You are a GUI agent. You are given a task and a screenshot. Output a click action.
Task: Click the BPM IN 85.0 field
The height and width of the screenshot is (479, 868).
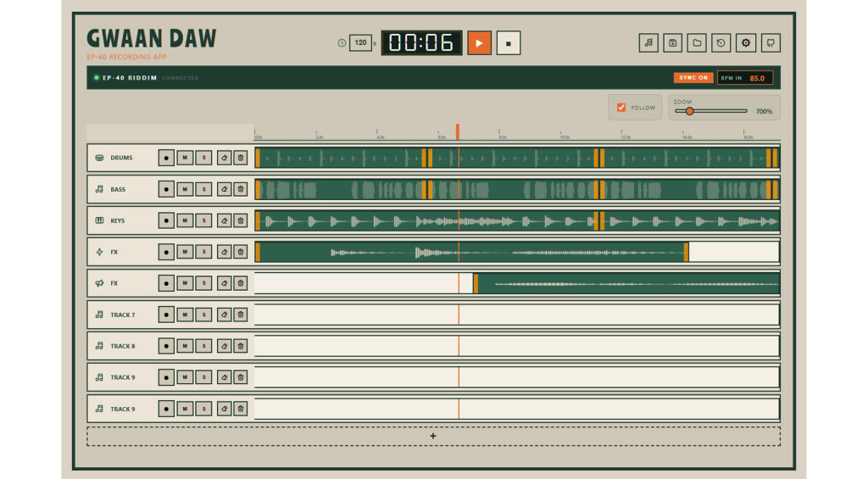(745, 78)
